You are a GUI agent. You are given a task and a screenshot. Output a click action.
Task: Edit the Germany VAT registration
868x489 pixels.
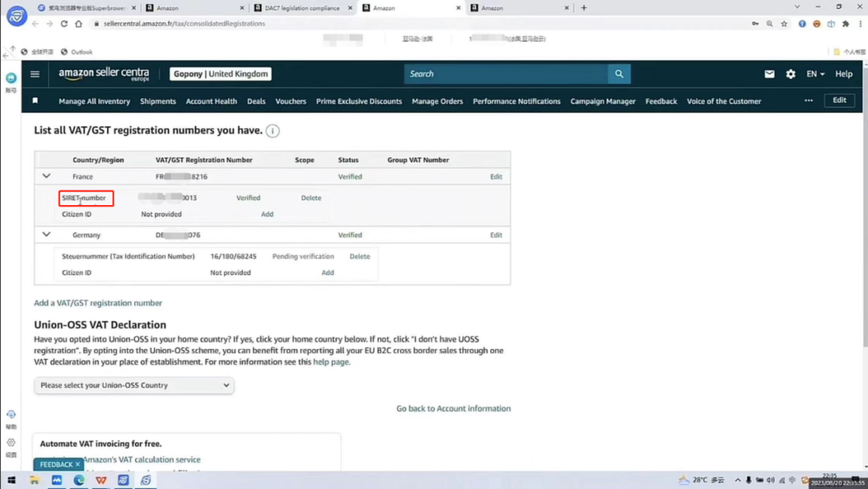pos(496,235)
